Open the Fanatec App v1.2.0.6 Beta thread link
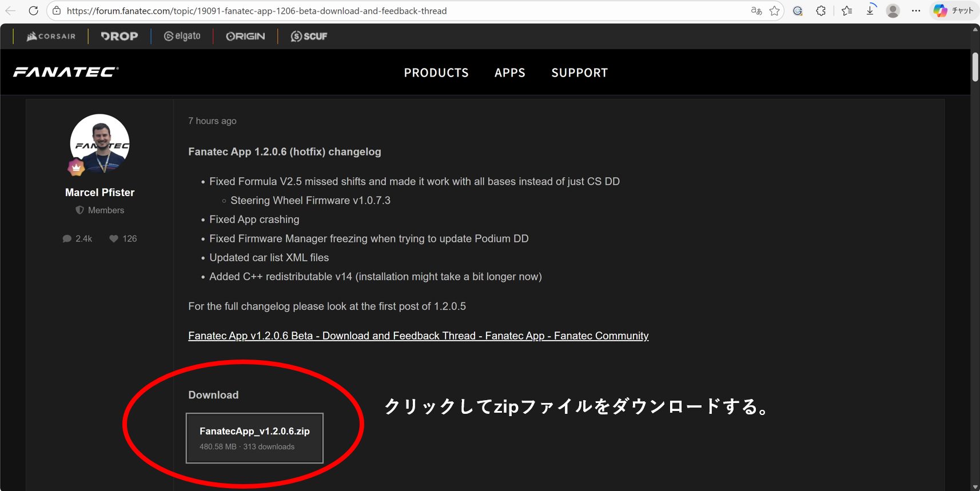The image size is (980, 491). (418, 336)
